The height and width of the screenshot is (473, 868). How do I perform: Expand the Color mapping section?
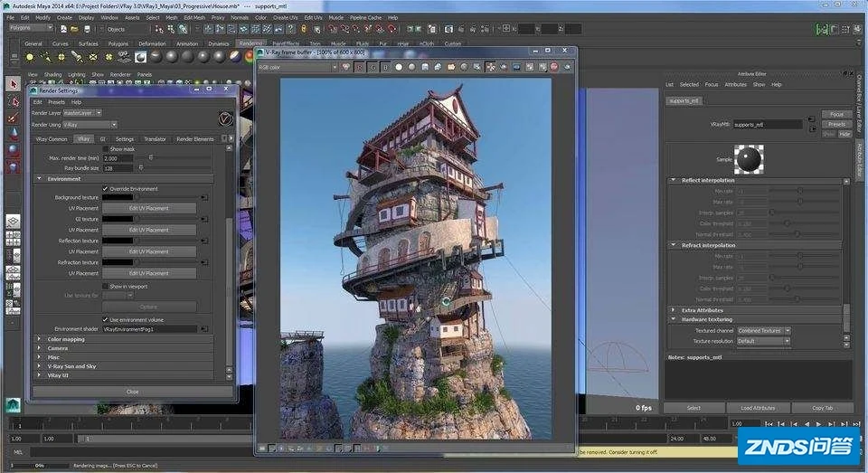point(39,339)
